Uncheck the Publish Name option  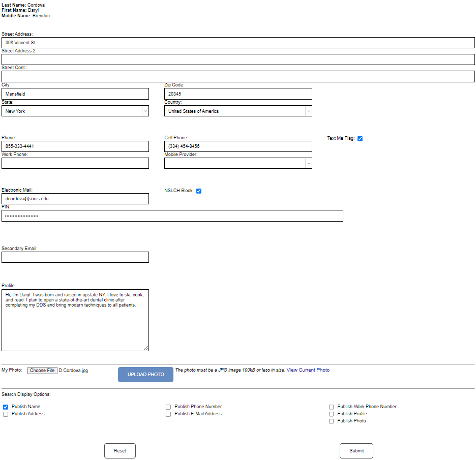[6, 406]
